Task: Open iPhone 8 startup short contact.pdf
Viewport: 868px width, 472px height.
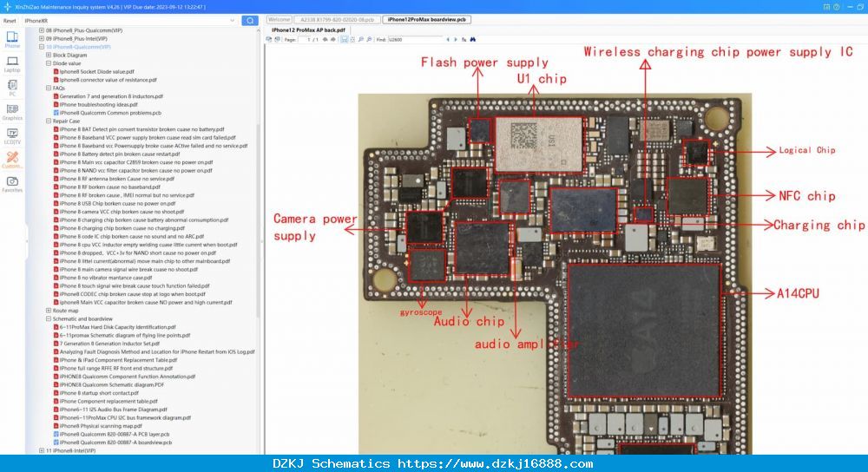Action: (x=99, y=393)
